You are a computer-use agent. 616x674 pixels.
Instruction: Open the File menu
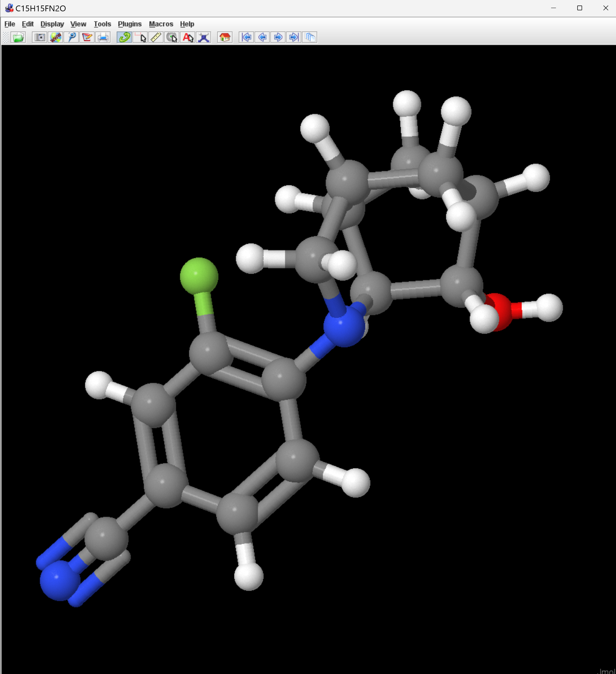point(10,24)
